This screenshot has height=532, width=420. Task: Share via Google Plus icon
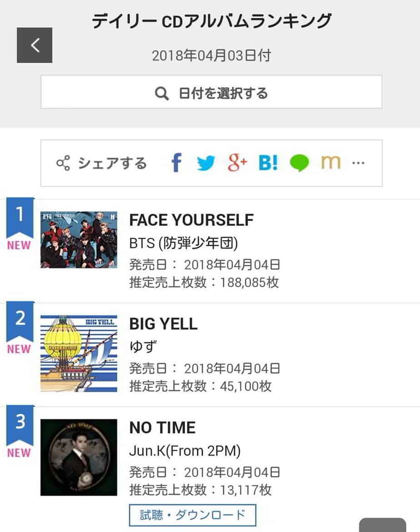[237, 163]
